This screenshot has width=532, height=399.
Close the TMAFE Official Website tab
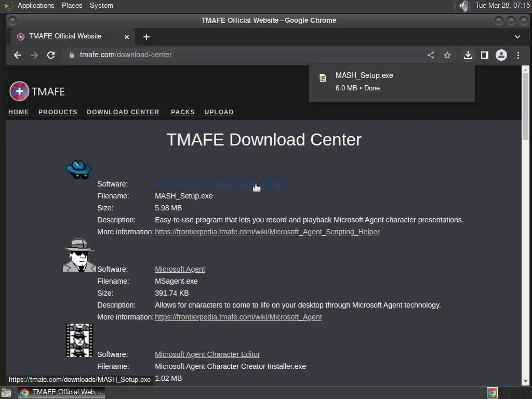point(127,37)
